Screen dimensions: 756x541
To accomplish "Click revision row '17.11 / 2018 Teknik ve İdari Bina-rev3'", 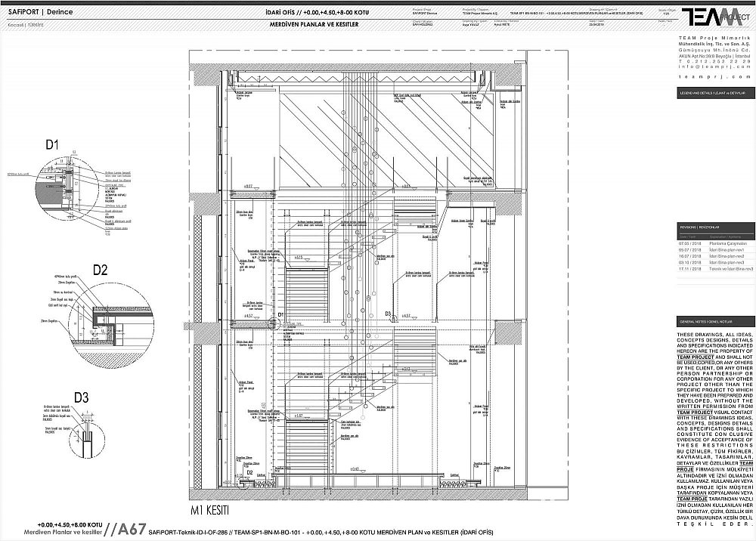I will pyautogui.click(x=715, y=269).
